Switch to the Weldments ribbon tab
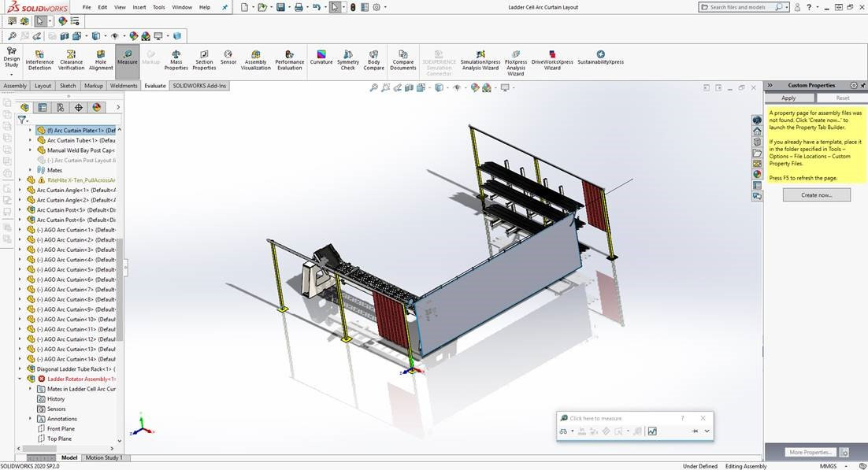The width and height of the screenshot is (868, 470). click(x=124, y=86)
